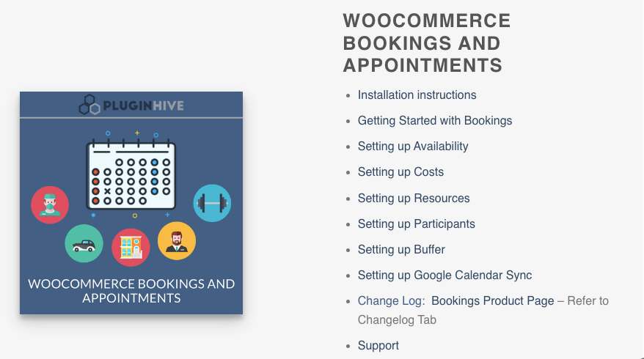Viewport: 644px width, 359px height.
Task: Click the masked surgeon avatar icon
Action: click(50, 204)
